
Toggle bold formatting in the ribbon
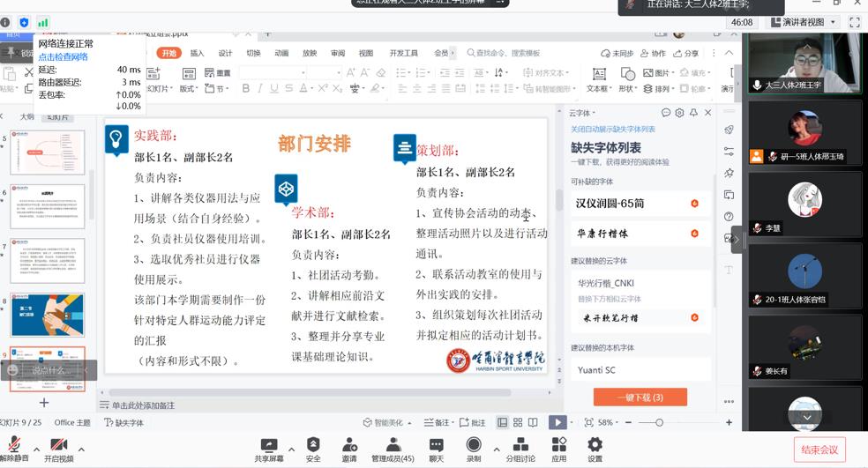click(246, 88)
